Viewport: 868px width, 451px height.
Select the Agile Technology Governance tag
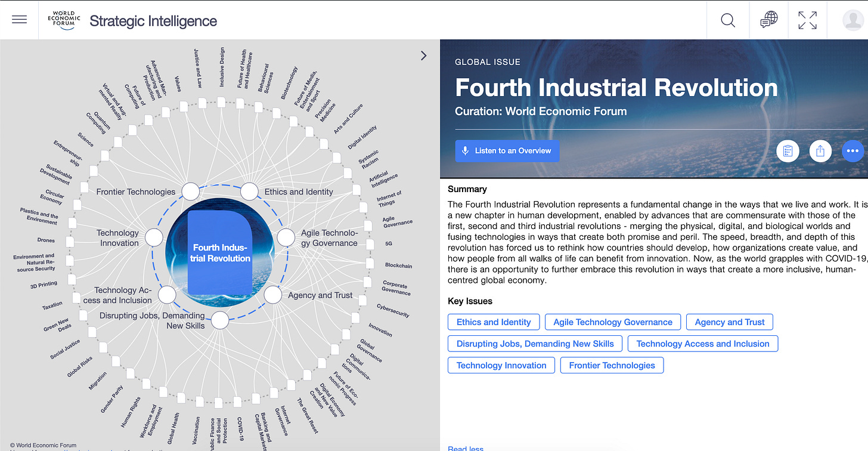click(613, 322)
